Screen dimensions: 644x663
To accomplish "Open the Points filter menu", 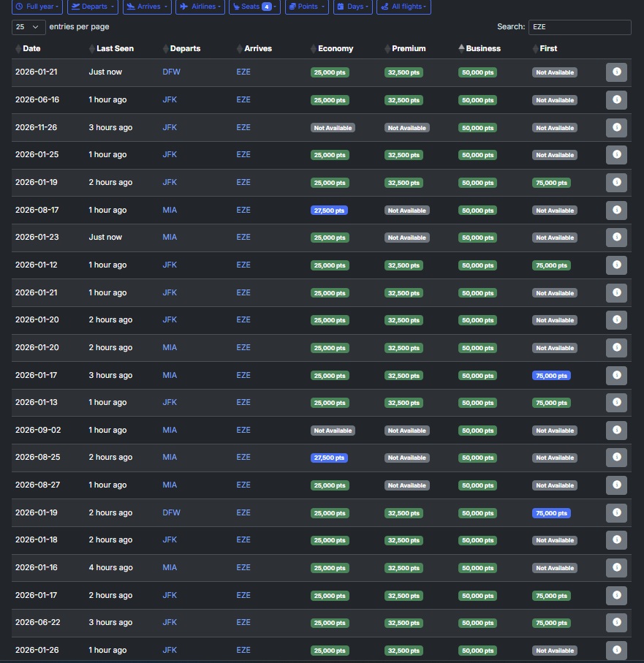I will click(x=306, y=7).
